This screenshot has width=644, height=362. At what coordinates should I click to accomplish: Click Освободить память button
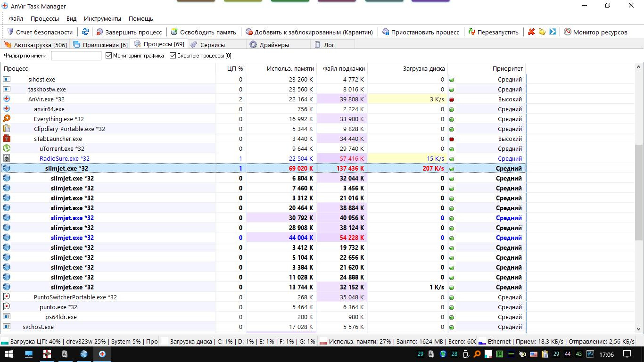[x=204, y=32]
